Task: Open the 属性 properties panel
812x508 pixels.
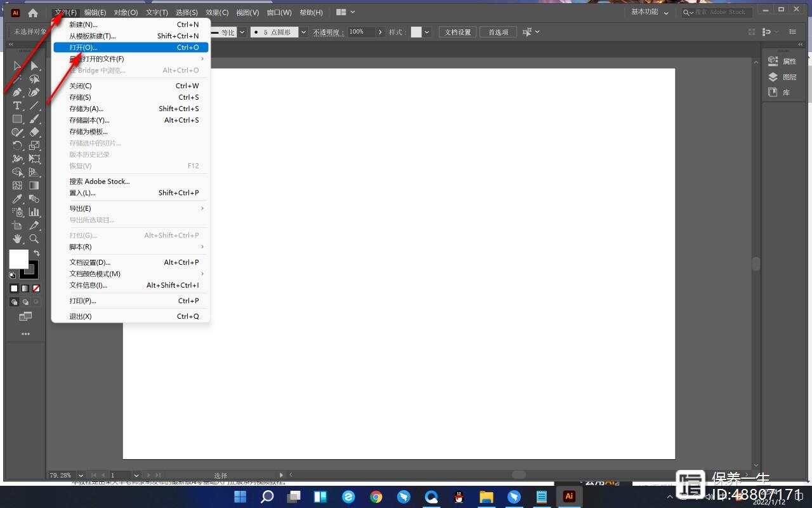Action: click(x=783, y=62)
